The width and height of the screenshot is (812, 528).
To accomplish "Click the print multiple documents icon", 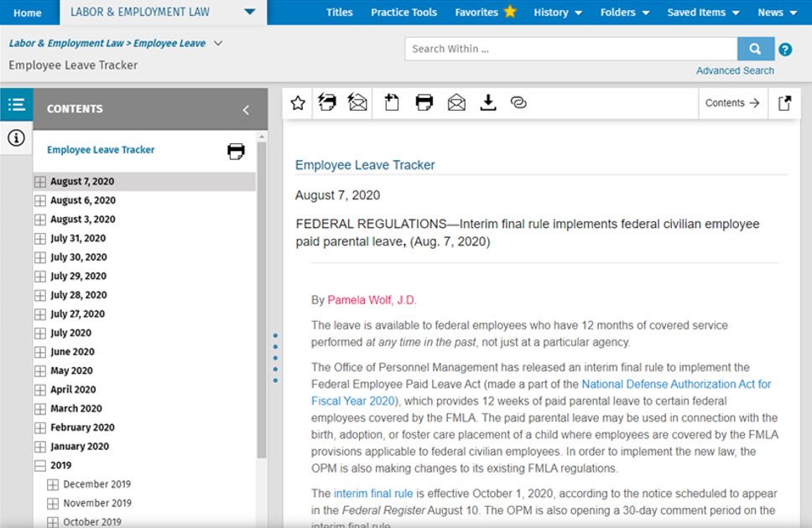I will click(327, 102).
